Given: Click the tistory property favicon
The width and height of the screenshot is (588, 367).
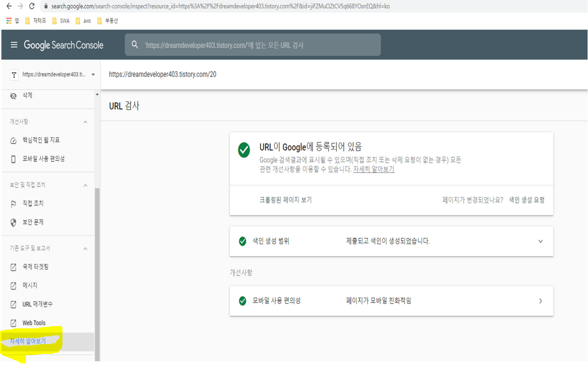Looking at the screenshot, I should pos(14,75).
